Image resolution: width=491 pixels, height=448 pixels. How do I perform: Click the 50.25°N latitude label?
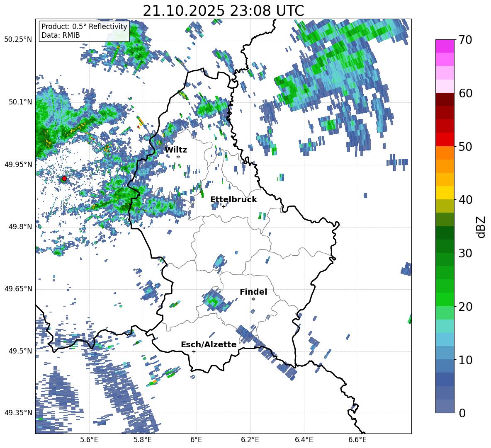coord(18,40)
